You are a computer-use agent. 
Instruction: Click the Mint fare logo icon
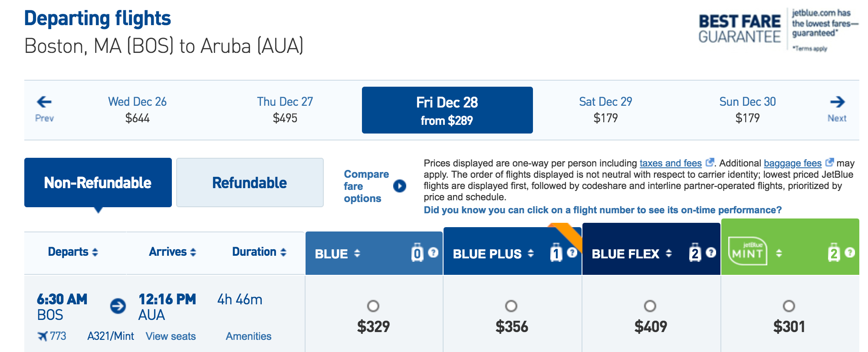[x=747, y=251]
